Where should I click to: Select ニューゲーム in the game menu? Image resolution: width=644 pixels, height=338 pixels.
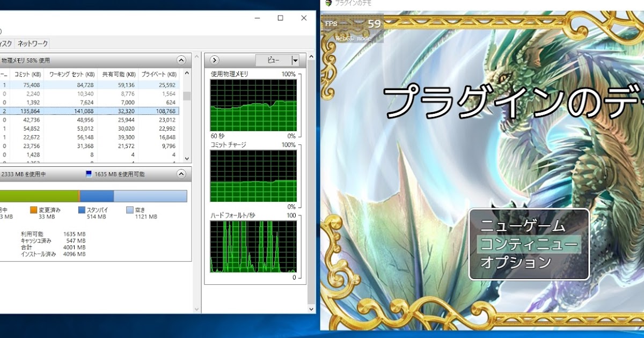tap(523, 226)
